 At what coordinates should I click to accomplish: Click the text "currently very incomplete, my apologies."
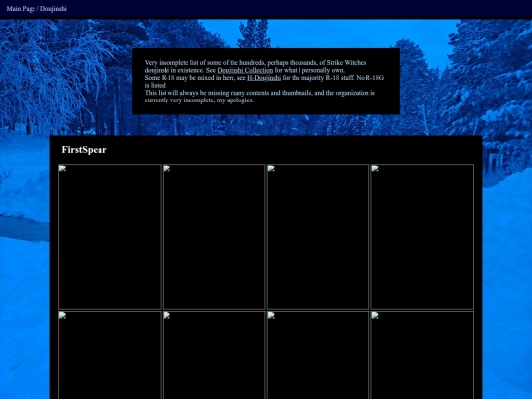tap(199, 100)
